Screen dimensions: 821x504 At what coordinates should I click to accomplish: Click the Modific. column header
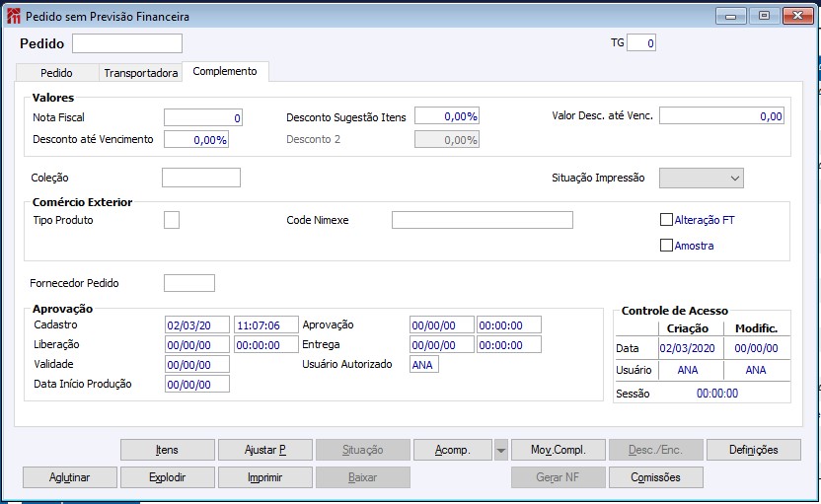[x=757, y=328]
